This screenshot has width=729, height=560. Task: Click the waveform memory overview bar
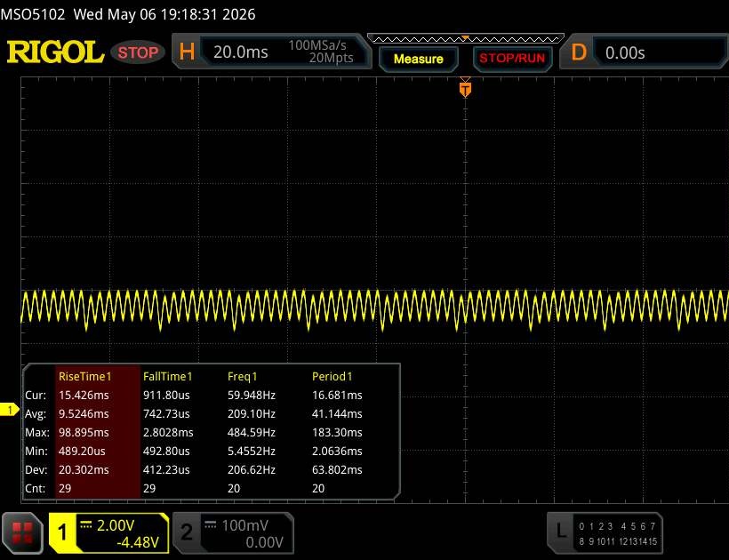pos(465,38)
